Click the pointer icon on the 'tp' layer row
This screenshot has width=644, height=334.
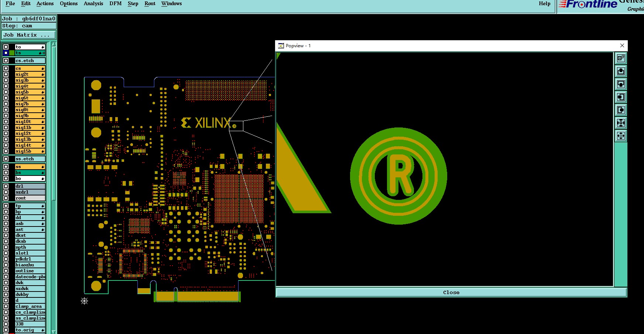(43, 206)
